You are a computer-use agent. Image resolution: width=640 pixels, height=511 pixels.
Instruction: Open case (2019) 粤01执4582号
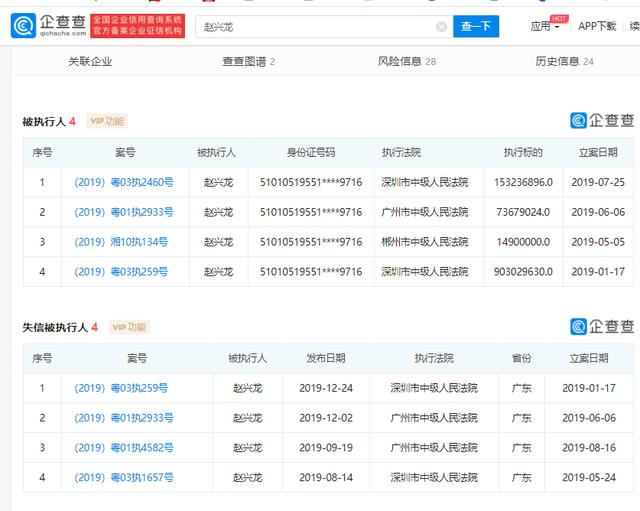tap(123, 448)
